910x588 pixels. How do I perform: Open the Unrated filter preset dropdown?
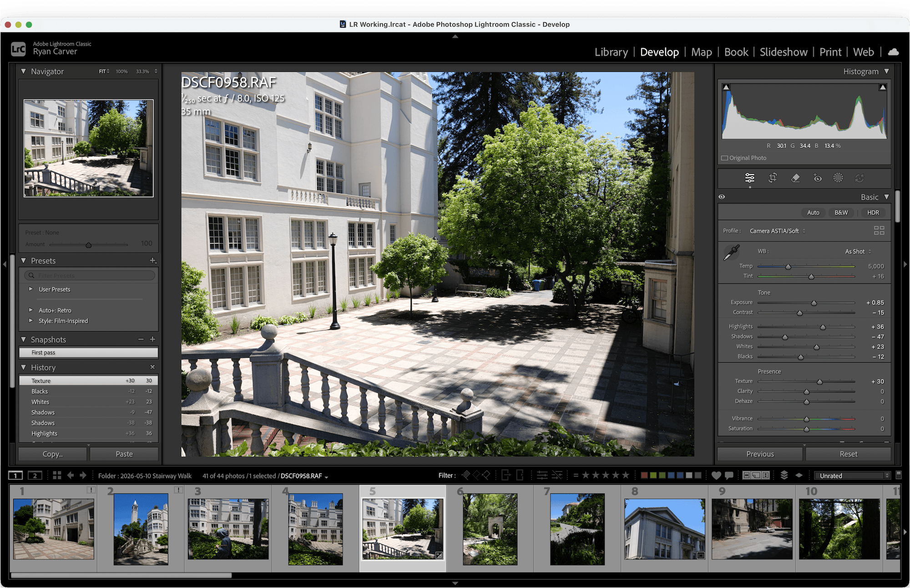coord(852,475)
